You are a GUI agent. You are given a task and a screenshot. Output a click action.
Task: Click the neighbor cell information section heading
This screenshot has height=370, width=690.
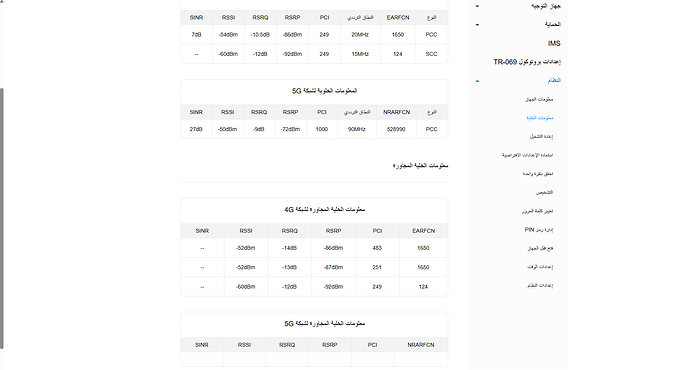click(420, 166)
